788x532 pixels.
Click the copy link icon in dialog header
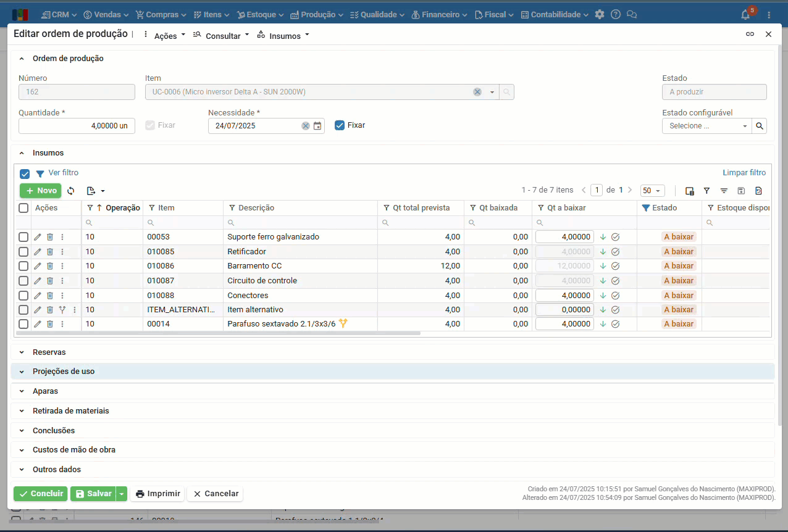tap(750, 35)
